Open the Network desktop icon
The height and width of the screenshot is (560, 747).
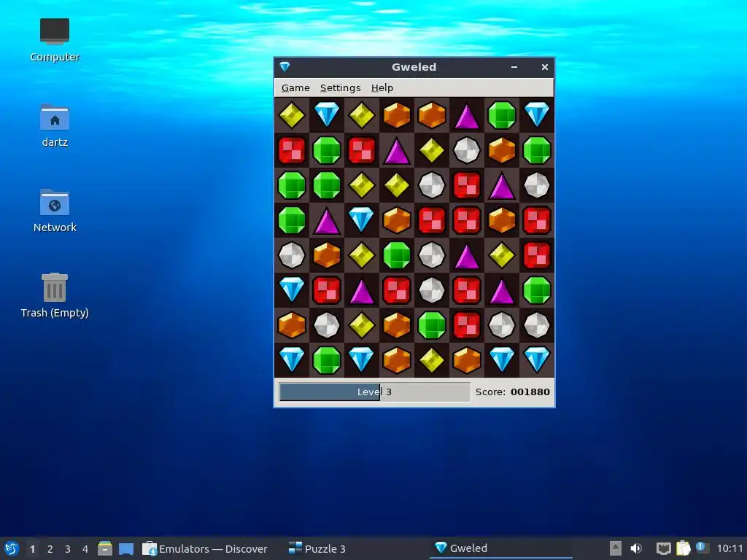click(55, 211)
